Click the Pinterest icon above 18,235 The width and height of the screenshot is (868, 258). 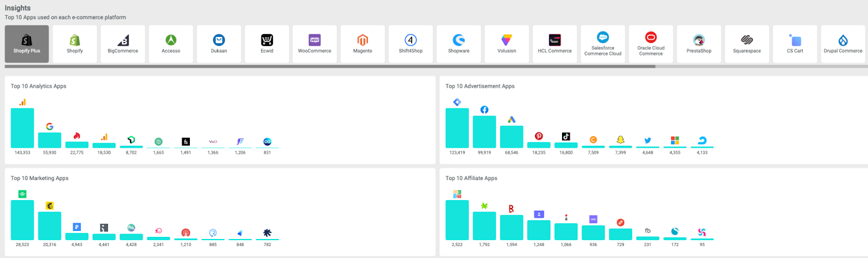pos(539,136)
